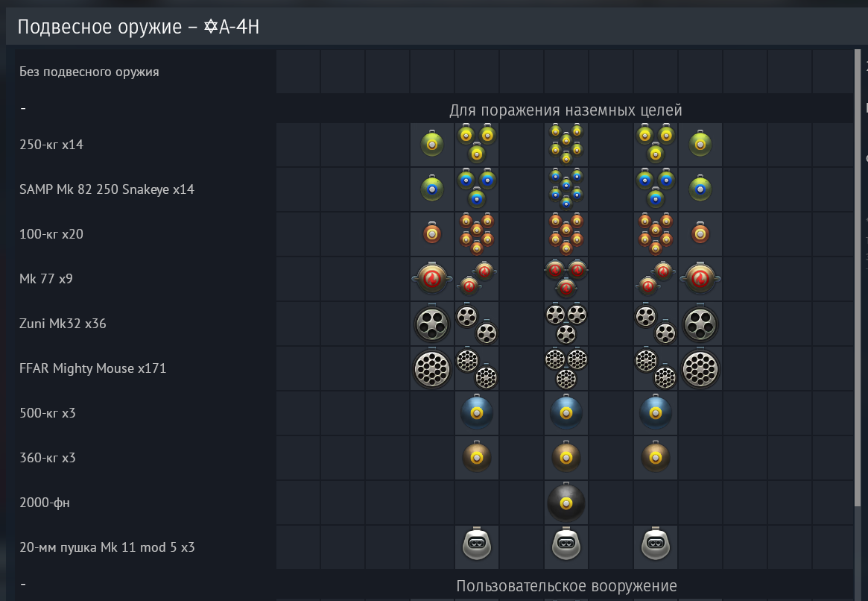Click the centerline Mk 11 gun pod icon
The width and height of the screenshot is (868, 601).
[x=566, y=544]
